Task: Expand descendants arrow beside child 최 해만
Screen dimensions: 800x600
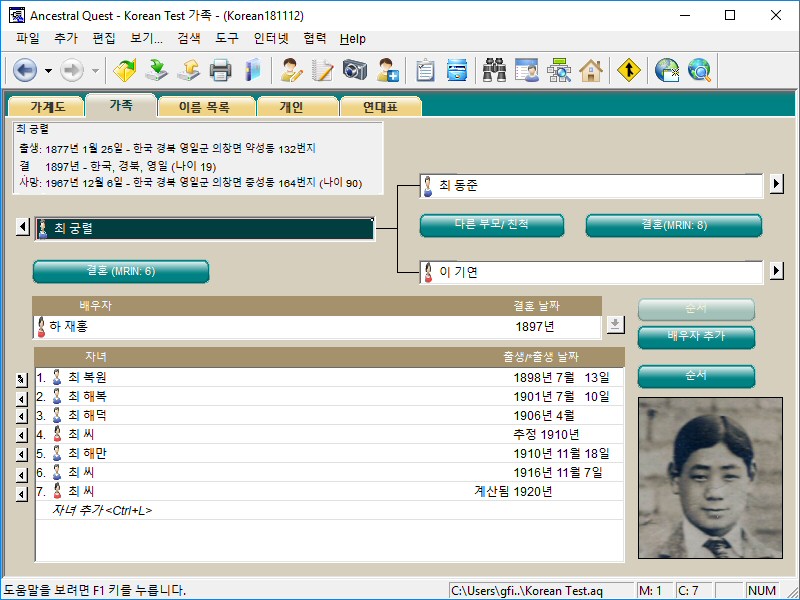Action: coord(21,454)
